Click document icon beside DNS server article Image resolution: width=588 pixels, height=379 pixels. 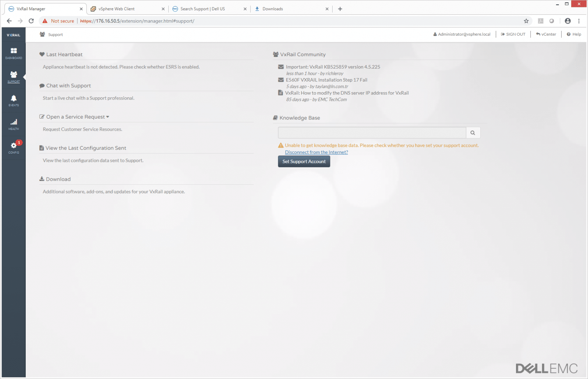tap(280, 93)
